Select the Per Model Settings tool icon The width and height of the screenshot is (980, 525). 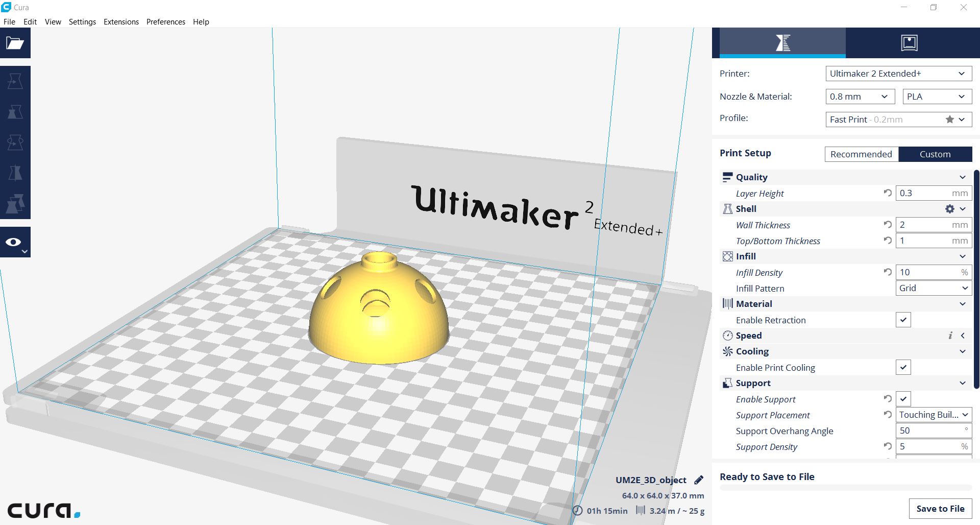point(15,204)
